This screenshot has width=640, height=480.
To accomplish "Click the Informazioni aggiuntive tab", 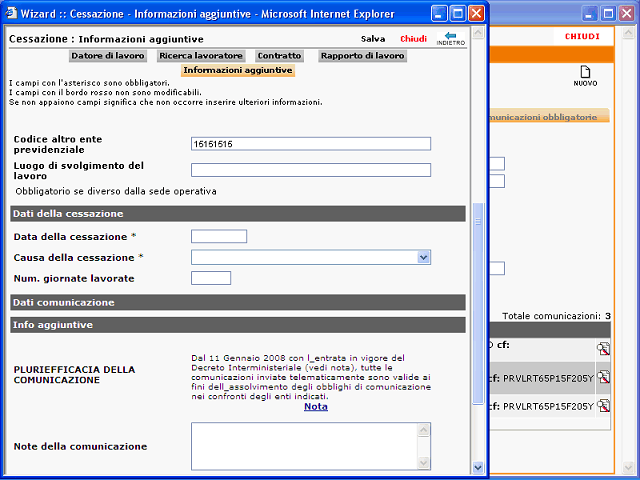I will pyautogui.click(x=238, y=70).
